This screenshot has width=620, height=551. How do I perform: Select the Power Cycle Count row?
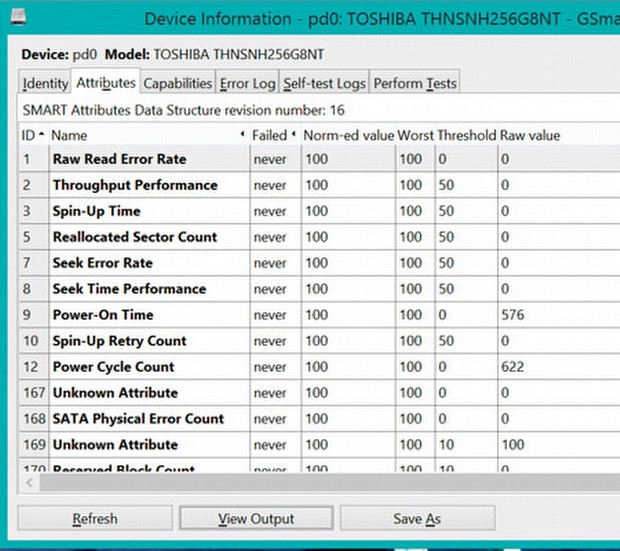tap(319, 367)
